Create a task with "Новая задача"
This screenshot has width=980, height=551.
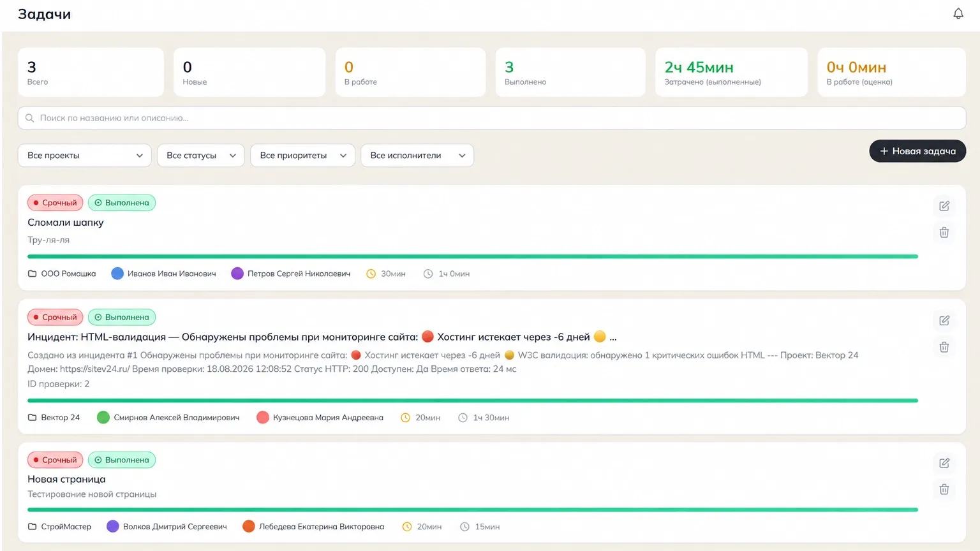point(917,151)
